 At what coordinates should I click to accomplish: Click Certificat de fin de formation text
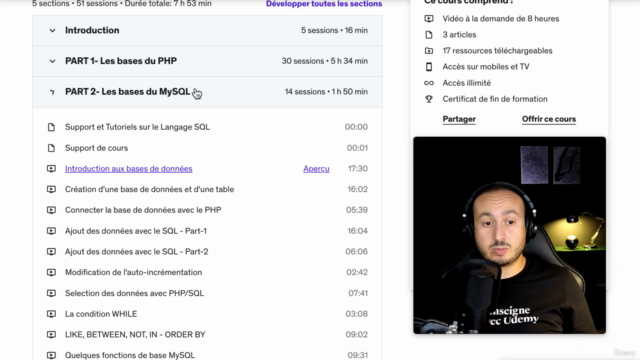[495, 99]
